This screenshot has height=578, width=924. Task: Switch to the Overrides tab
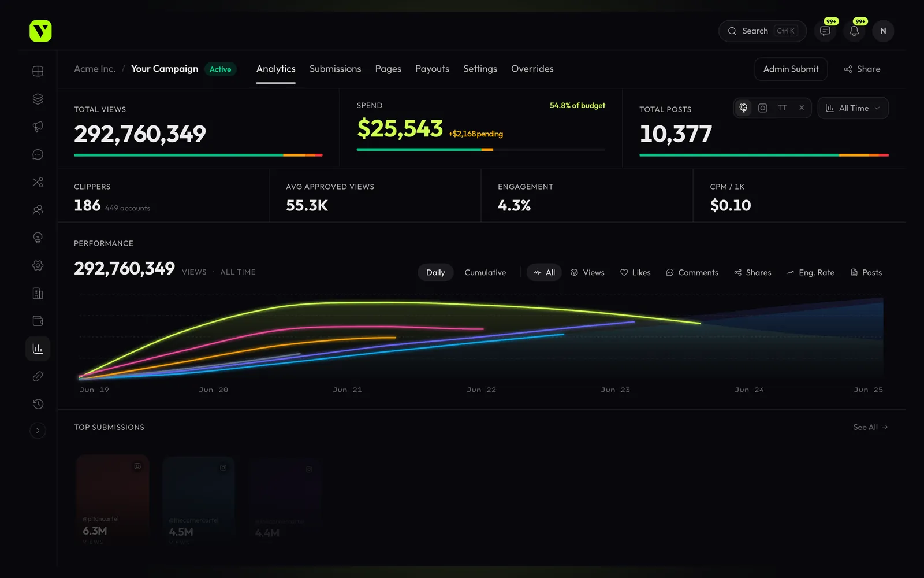(532, 69)
